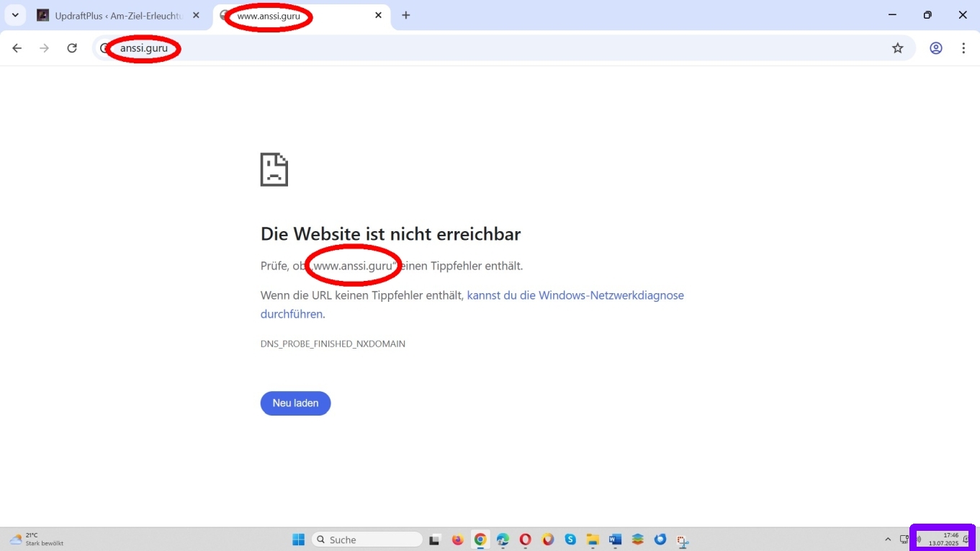Go back to the previous page
This screenshot has height=551, width=980.
coord(17,48)
